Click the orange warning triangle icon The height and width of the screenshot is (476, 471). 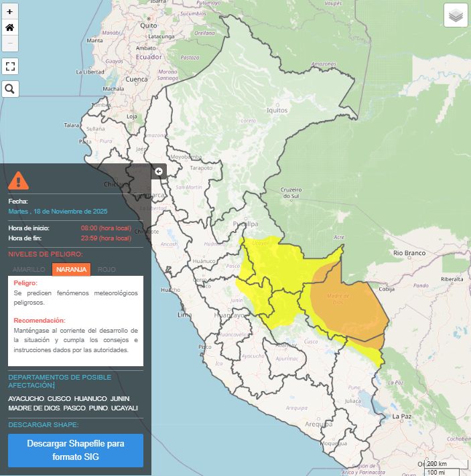18,179
